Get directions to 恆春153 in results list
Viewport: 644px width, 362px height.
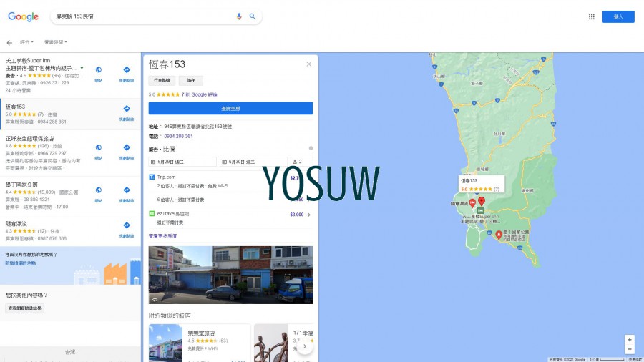click(x=126, y=111)
